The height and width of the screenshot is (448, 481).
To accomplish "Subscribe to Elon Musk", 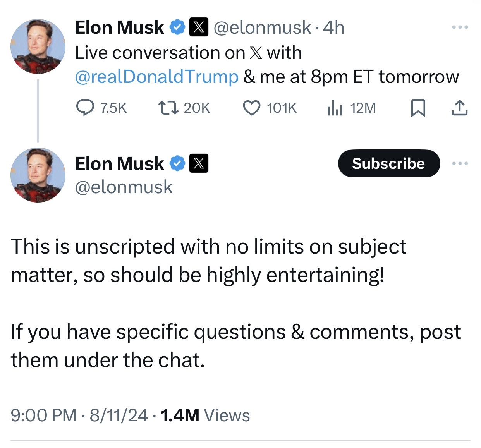I will point(389,163).
